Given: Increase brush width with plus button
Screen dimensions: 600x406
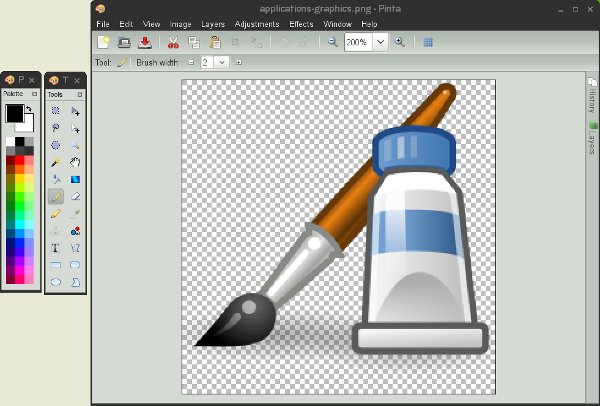Looking at the screenshot, I should 238,62.
